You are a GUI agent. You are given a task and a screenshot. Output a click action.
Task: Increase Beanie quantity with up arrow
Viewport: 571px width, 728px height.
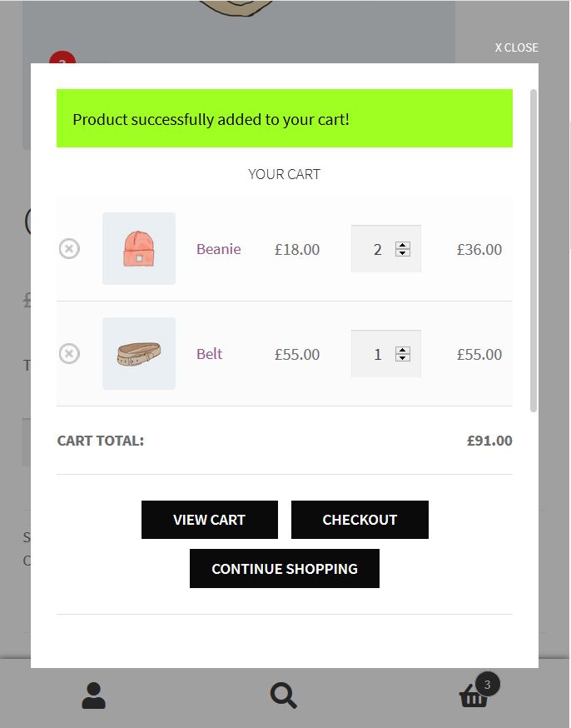[x=403, y=245]
